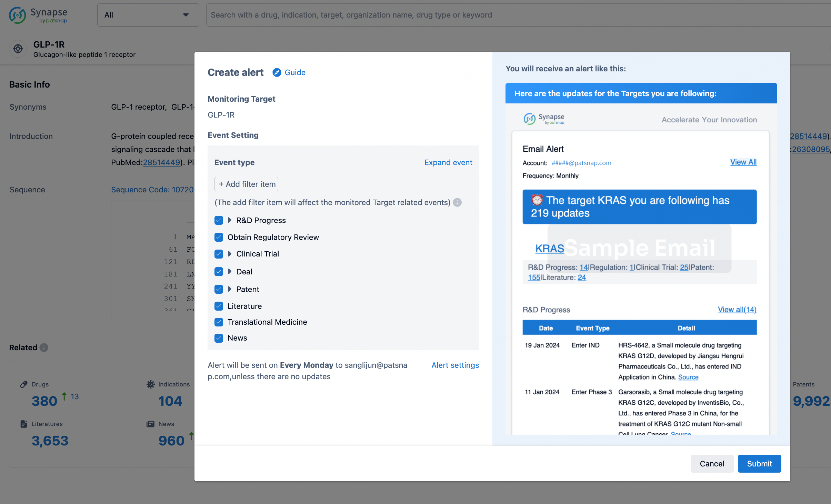Click the Drugs pill icon
This screenshot has height=504, width=831.
pyautogui.click(x=24, y=384)
